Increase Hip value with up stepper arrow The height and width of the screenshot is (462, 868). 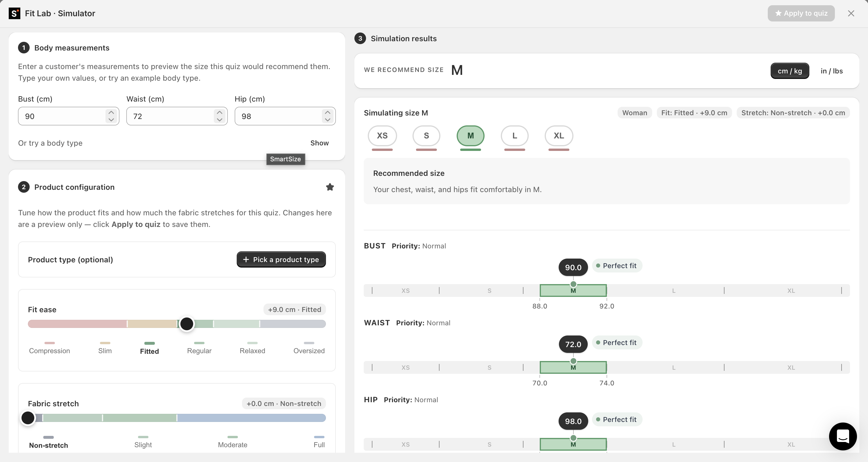click(x=327, y=113)
